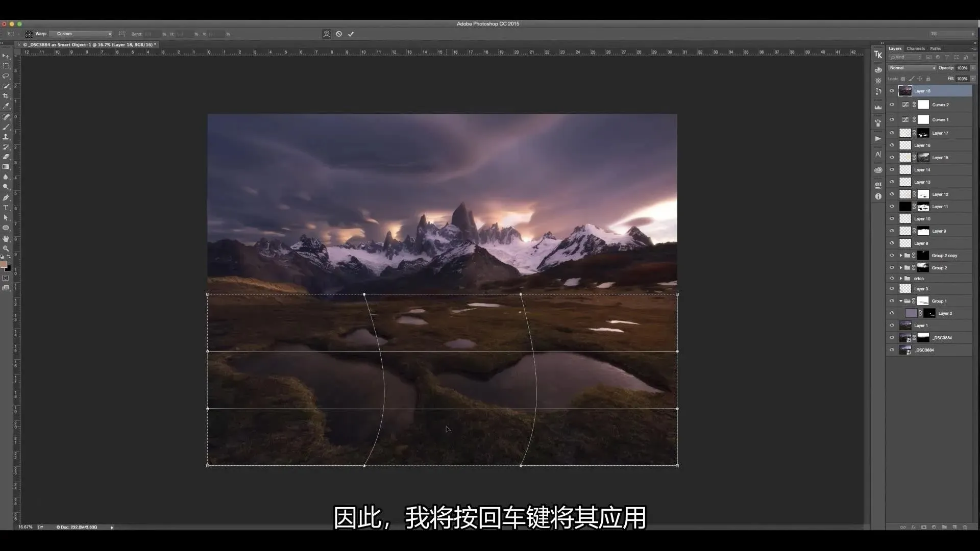Commit the warp with the checkmark

coord(351,34)
